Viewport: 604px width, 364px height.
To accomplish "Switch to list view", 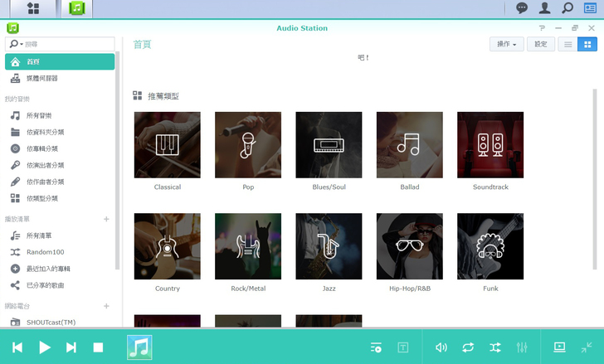I will click(567, 44).
